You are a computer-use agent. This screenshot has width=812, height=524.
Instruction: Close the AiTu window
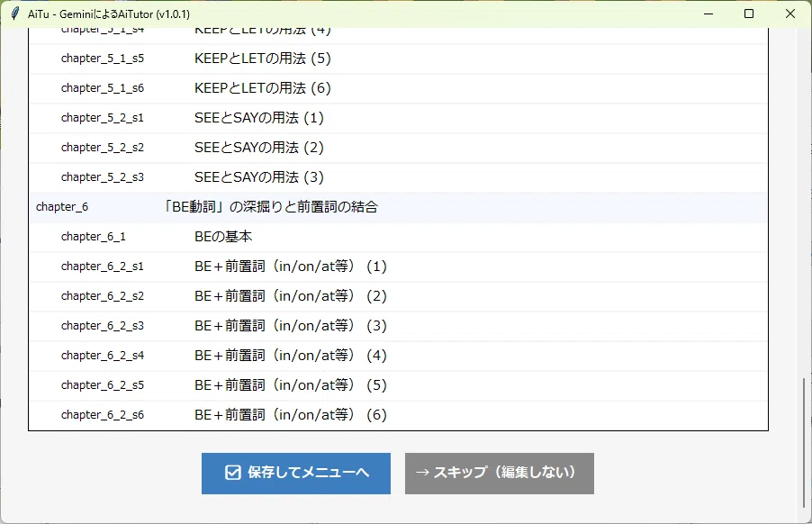click(x=790, y=14)
